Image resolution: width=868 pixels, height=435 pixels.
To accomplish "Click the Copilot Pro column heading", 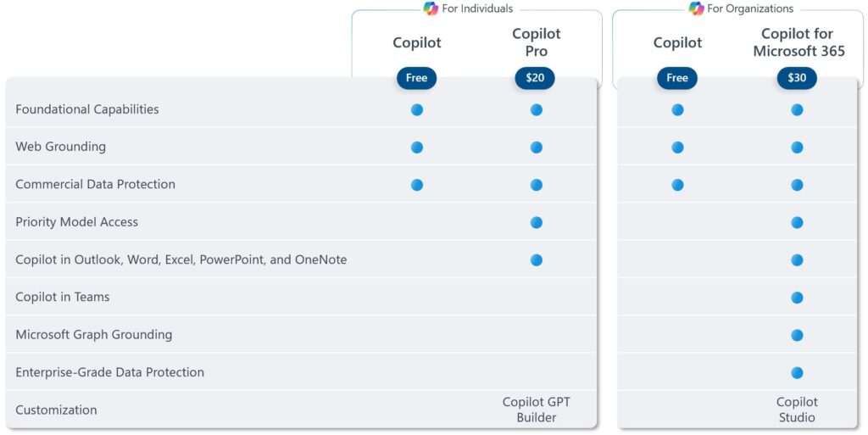I will tap(536, 42).
